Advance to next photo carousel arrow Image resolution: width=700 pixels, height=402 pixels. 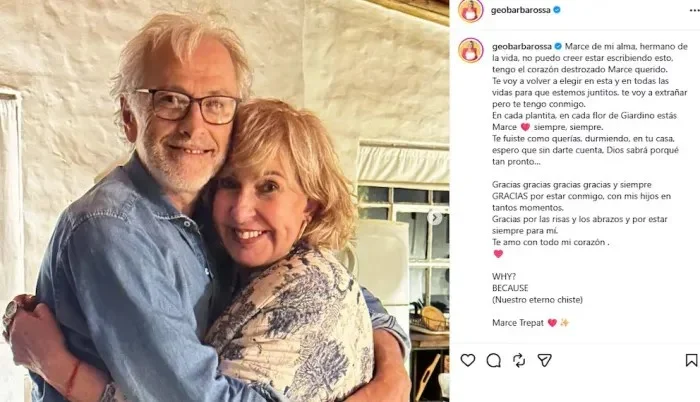coord(434,218)
